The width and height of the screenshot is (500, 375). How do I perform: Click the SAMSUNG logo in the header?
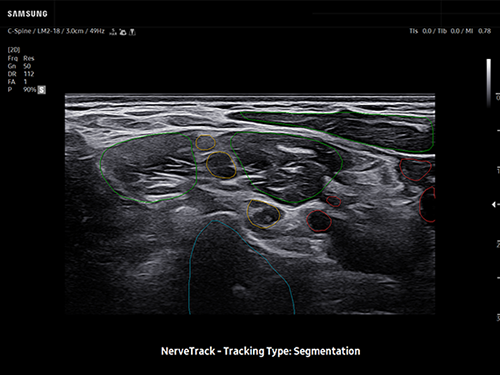pos(27,14)
